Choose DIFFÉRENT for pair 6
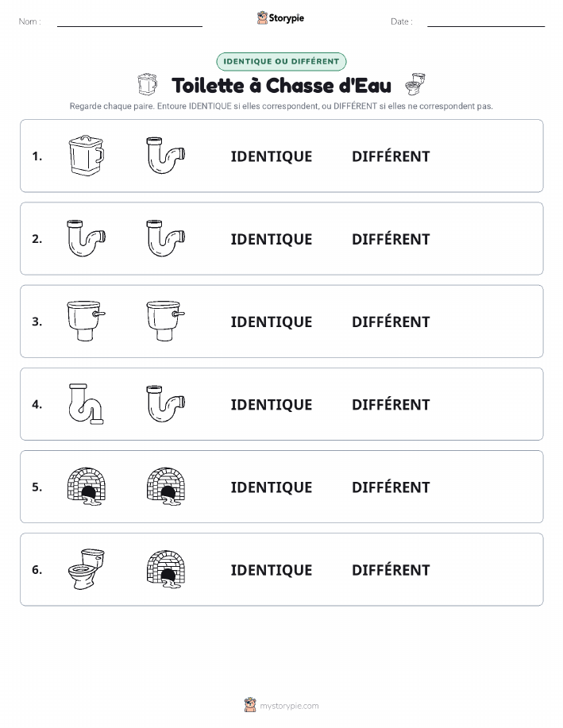The height and width of the screenshot is (728, 563). point(391,569)
